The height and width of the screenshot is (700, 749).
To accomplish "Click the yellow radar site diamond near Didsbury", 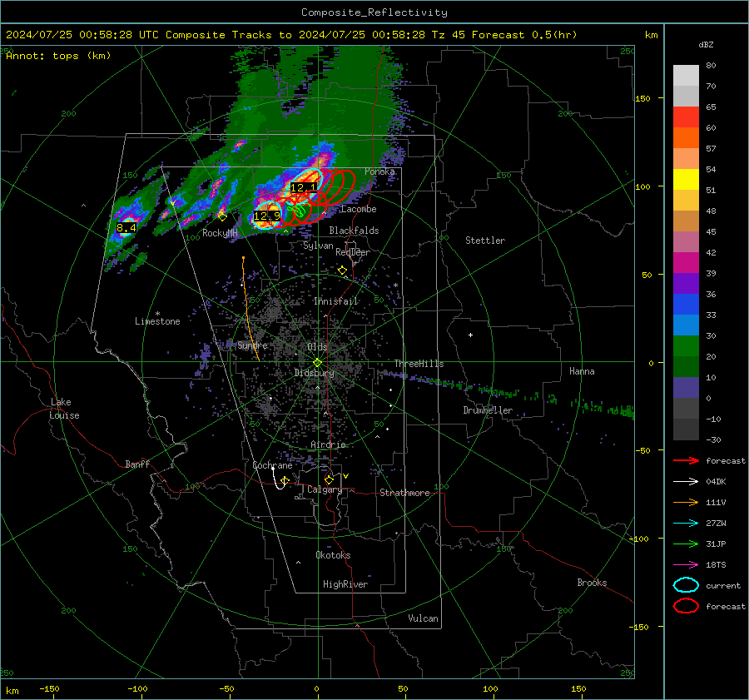I will [x=318, y=363].
